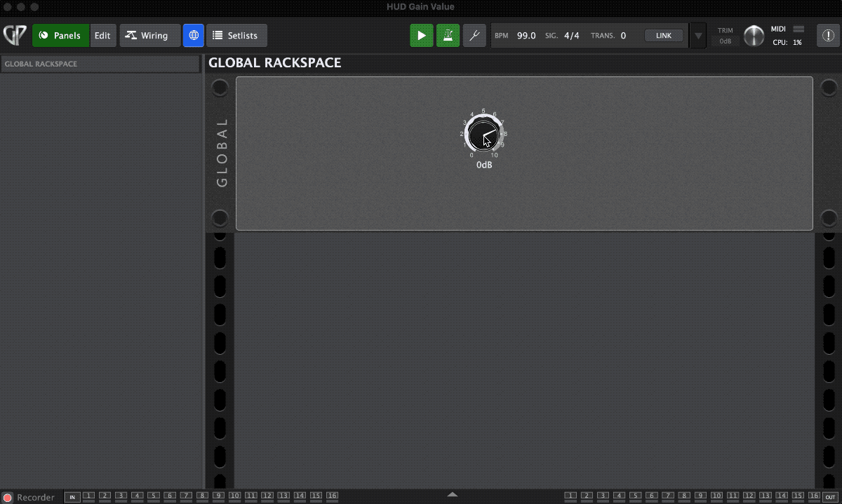Enable Ableton LINK sync

(x=663, y=36)
